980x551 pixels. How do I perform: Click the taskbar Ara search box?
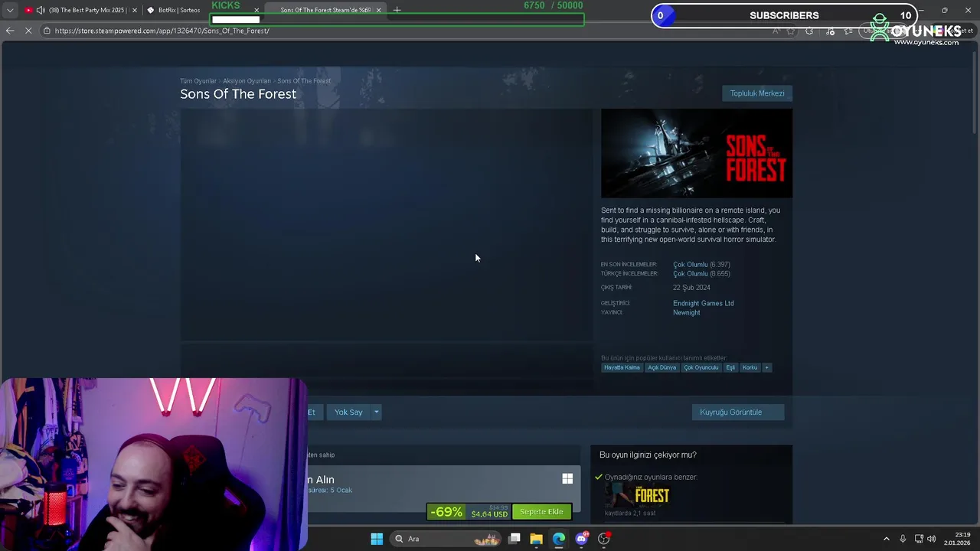coord(447,539)
